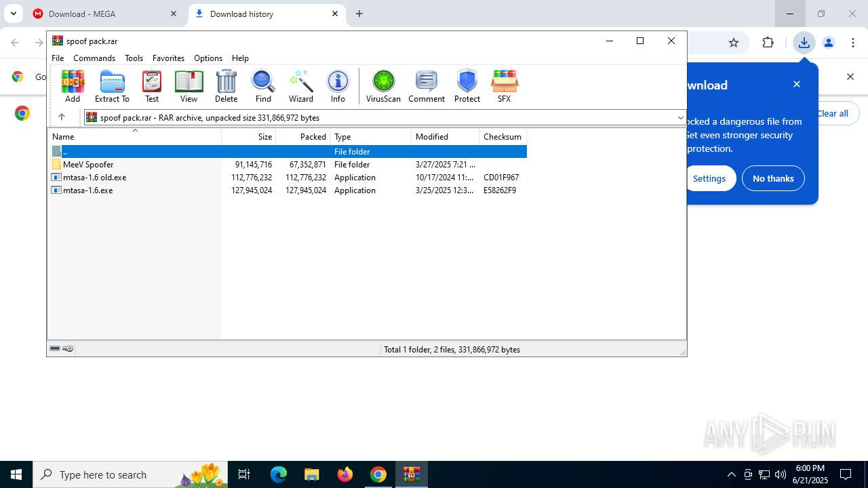
Task: Click the Add toolbar icon in WinRAR
Action: pyautogui.click(x=73, y=86)
